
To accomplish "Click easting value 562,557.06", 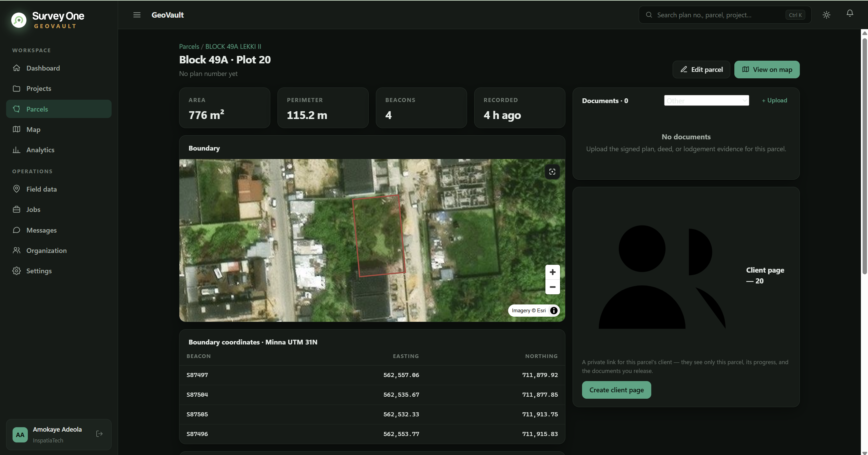I will click(x=401, y=375).
